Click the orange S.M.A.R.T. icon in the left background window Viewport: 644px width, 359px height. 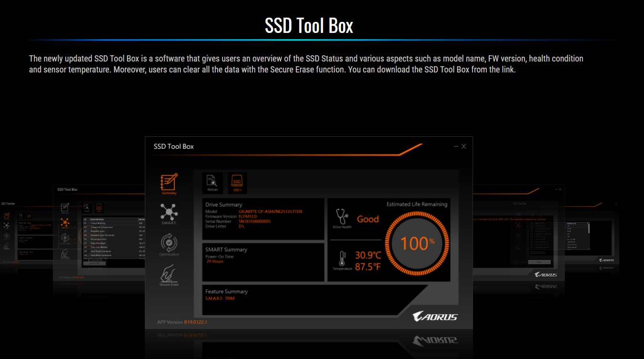[65, 223]
